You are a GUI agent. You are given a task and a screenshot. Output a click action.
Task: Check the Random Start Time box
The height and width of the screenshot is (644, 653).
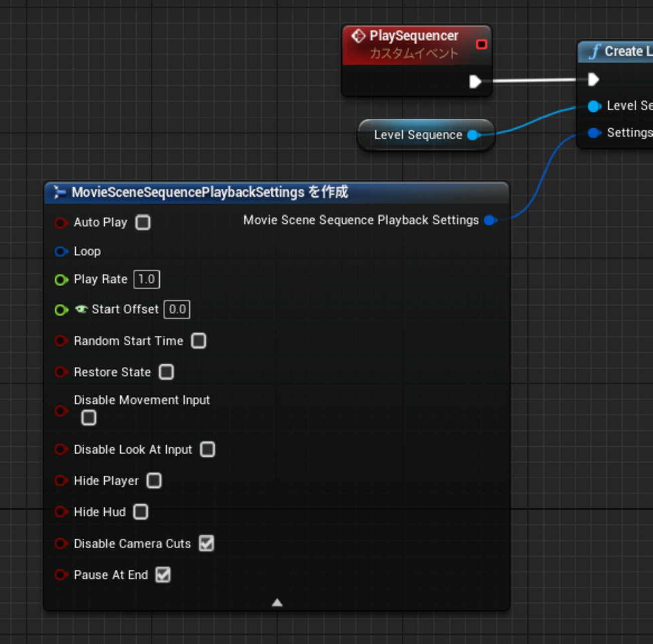point(199,341)
